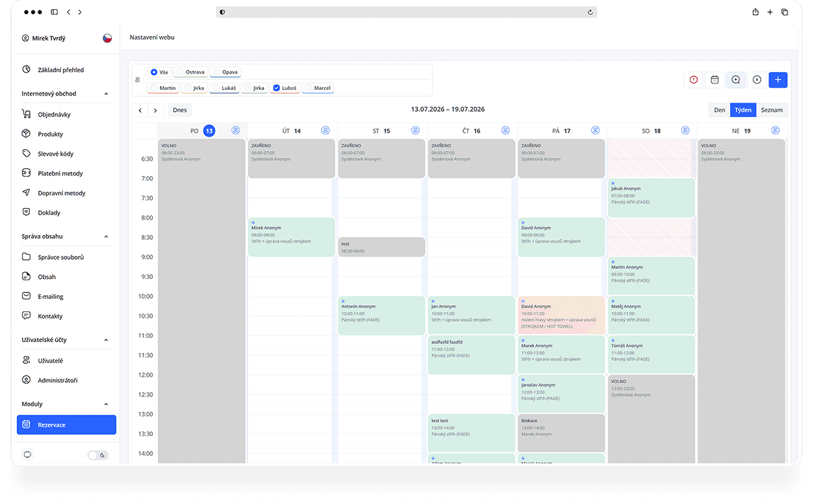Click the Dnes button

click(x=180, y=110)
